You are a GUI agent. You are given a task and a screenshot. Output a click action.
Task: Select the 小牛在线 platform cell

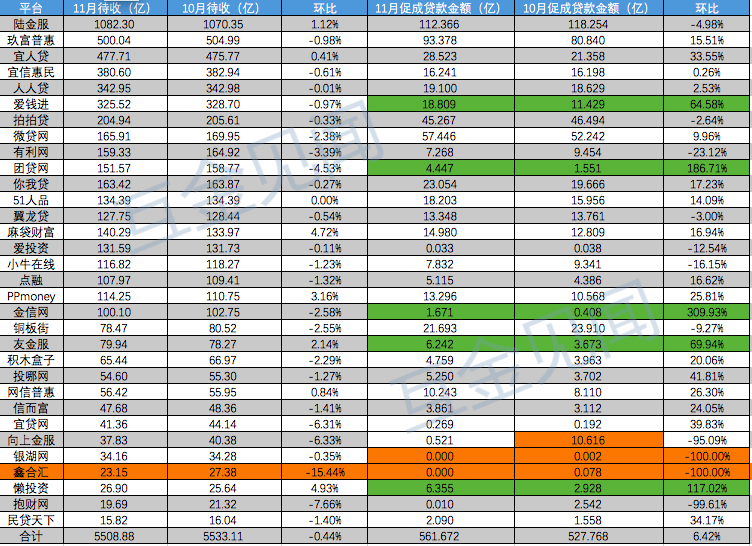point(31,264)
